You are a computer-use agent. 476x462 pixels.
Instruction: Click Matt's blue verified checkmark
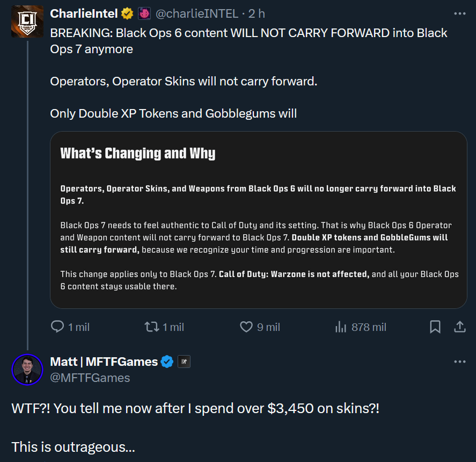[x=167, y=362]
